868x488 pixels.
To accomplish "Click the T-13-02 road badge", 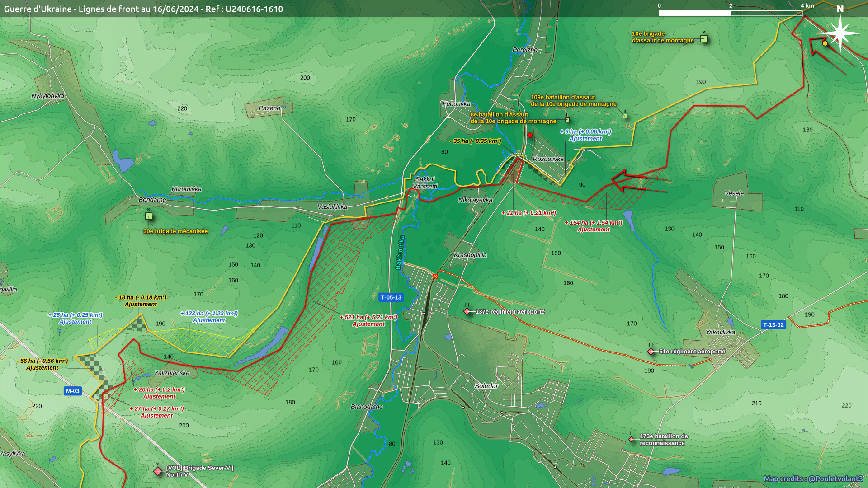I will pos(773,325).
